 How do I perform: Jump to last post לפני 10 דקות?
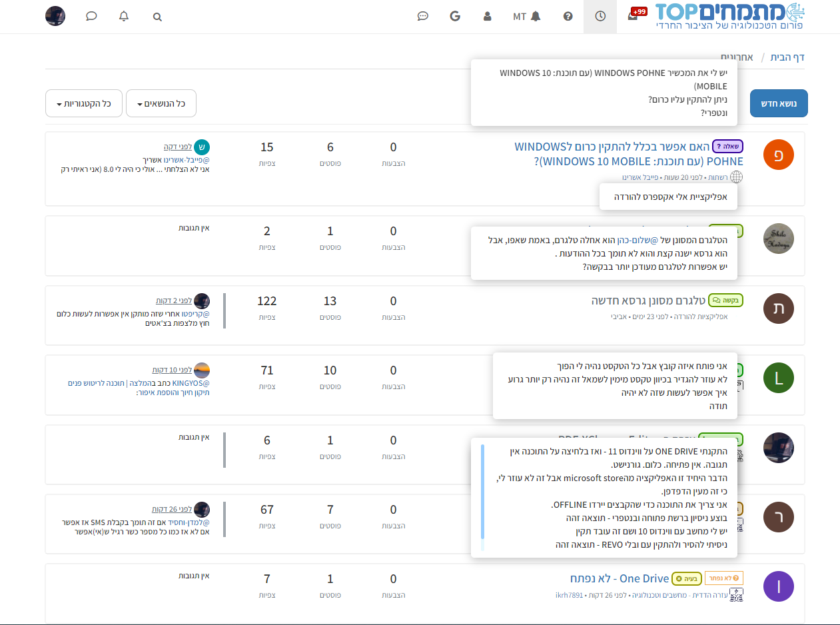click(172, 370)
